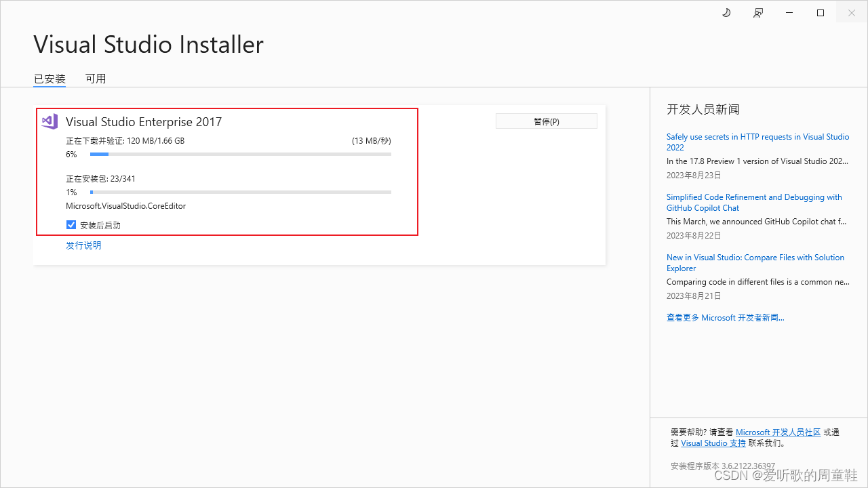The image size is (868, 488).
Task: Open the 发行说明 link
Action: coord(83,245)
